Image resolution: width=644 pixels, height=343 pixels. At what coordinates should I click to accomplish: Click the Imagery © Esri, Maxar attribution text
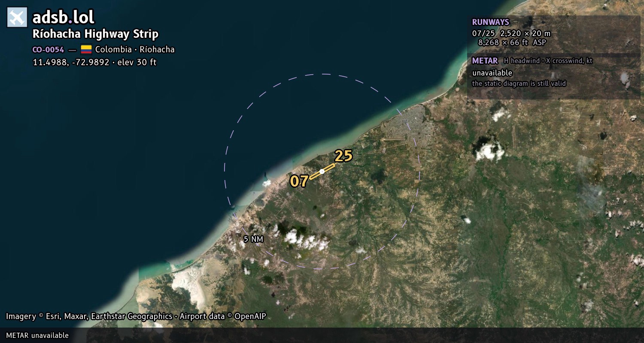click(89, 316)
